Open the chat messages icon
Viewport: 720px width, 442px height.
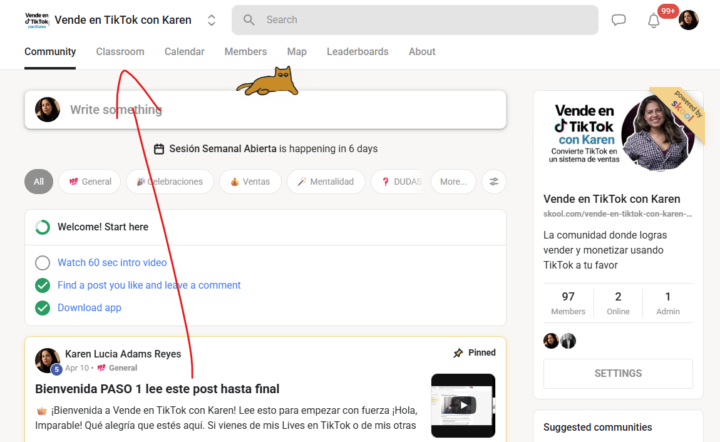(x=619, y=20)
